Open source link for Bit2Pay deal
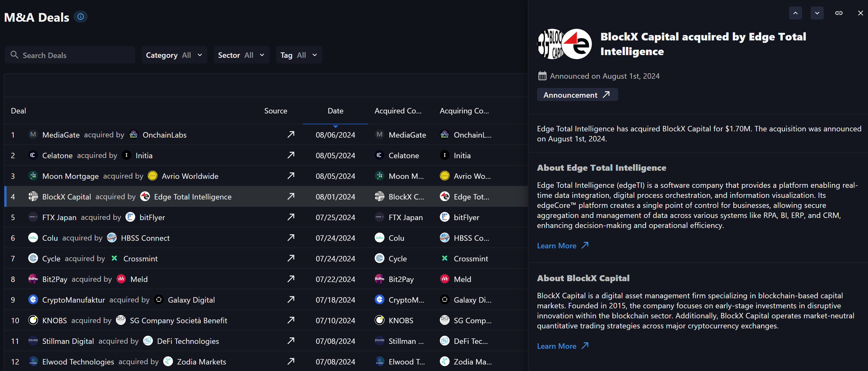The image size is (868, 371). [x=291, y=279]
